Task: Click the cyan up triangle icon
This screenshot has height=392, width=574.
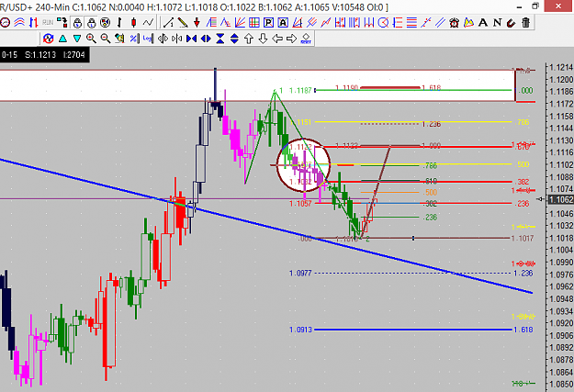Action: coord(62,38)
